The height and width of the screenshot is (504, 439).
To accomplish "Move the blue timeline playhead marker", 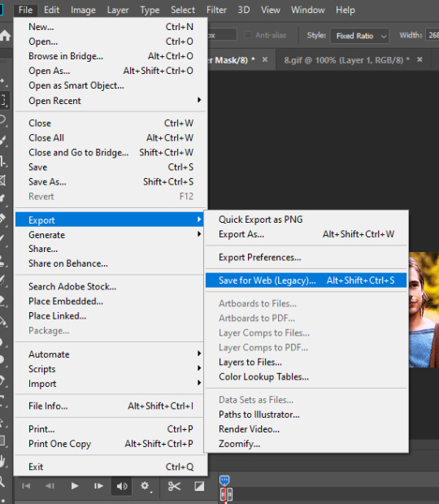I will (x=224, y=481).
